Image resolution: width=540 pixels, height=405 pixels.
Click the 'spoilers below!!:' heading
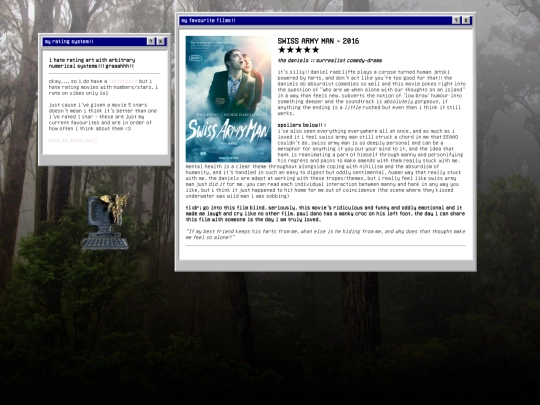coord(302,125)
